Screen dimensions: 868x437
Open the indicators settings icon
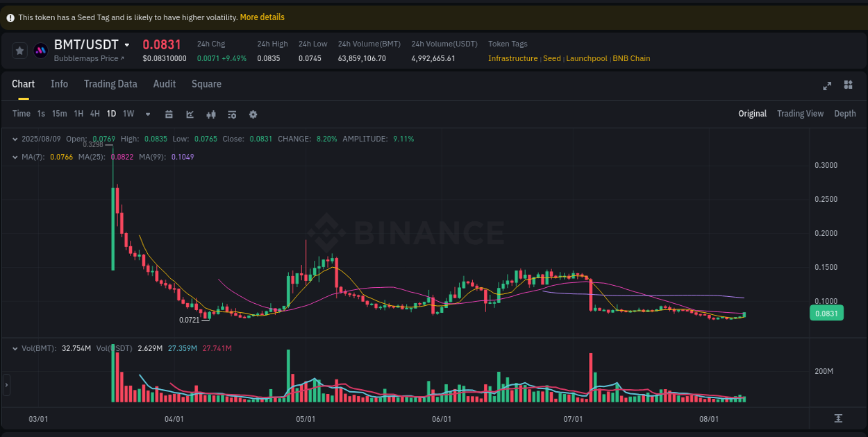232,114
